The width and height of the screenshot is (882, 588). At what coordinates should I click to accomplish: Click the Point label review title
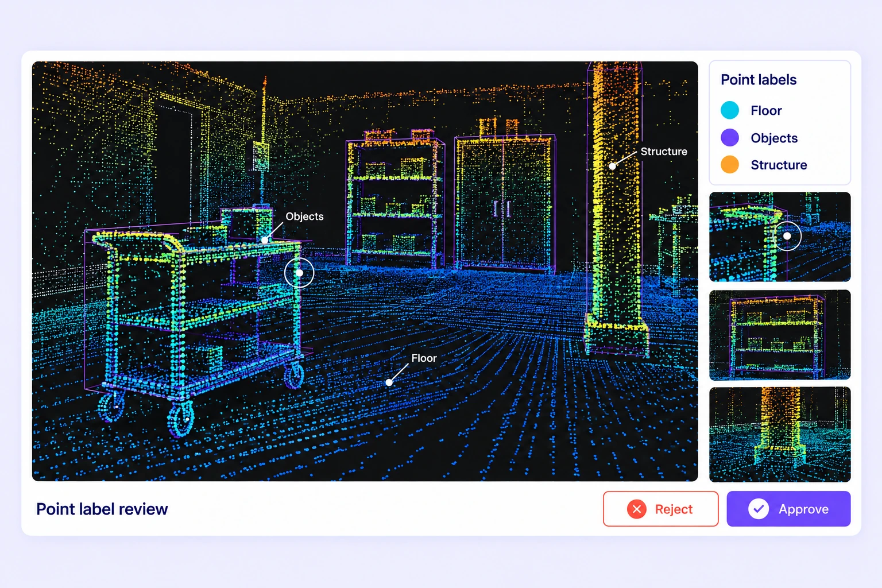pyautogui.click(x=102, y=509)
